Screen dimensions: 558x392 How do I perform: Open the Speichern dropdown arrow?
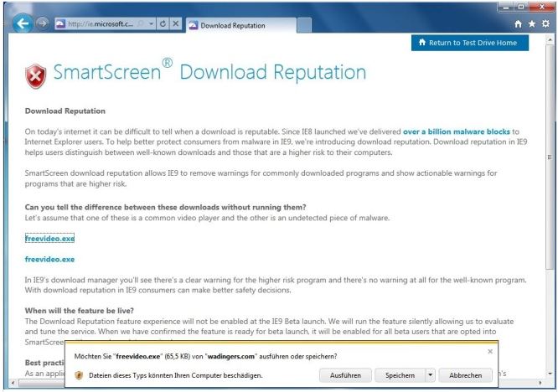pyautogui.click(x=431, y=375)
